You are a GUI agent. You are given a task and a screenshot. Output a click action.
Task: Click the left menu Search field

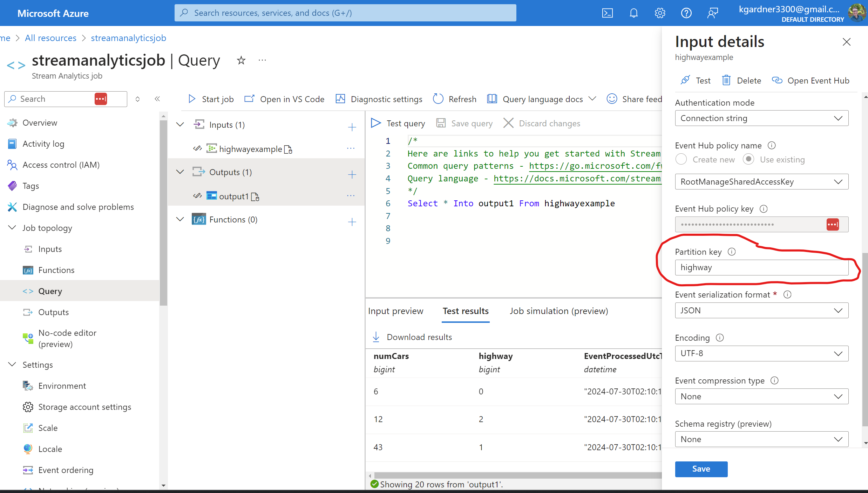tap(66, 99)
